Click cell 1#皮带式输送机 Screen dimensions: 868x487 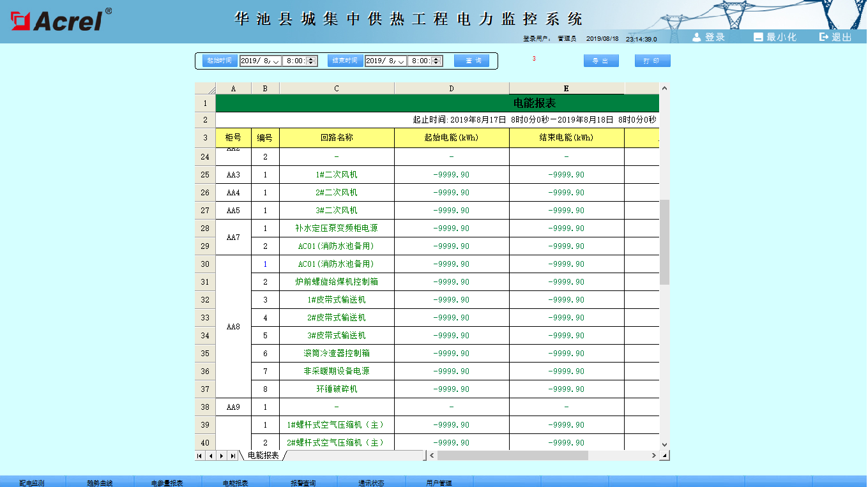(x=337, y=300)
